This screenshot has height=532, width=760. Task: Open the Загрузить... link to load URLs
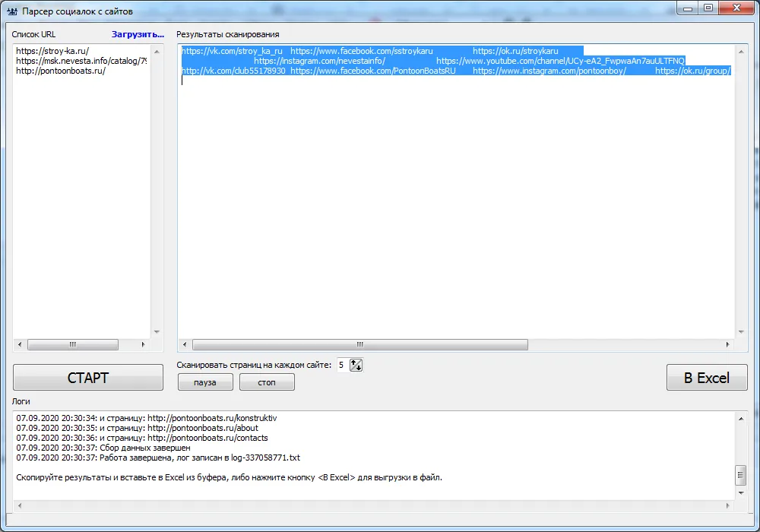tap(138, 34)
